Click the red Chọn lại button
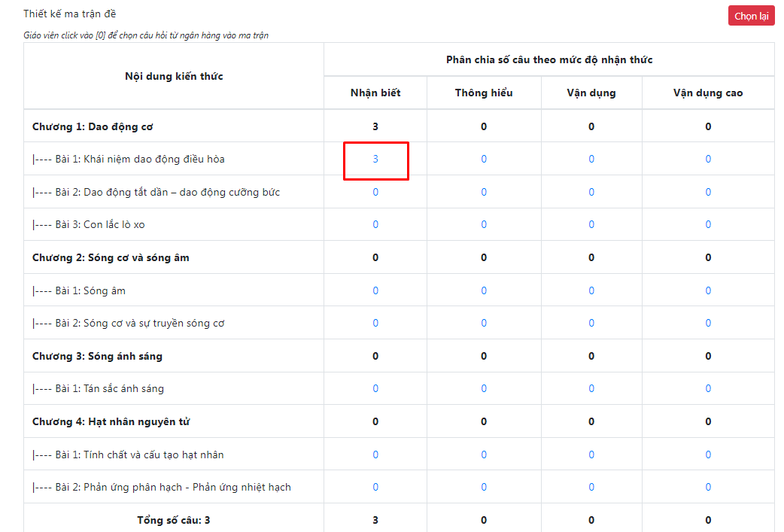784x532 pixels. pos(751,16)
